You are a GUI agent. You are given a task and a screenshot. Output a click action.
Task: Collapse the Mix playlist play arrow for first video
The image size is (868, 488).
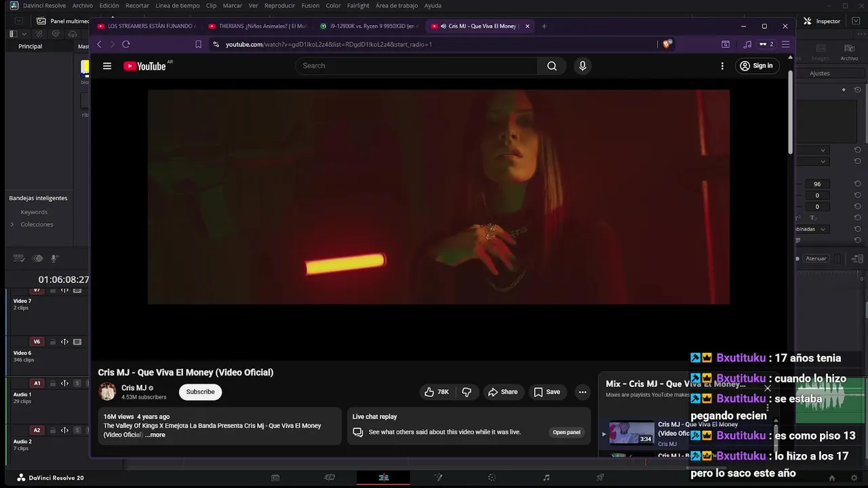pos(604,434)
